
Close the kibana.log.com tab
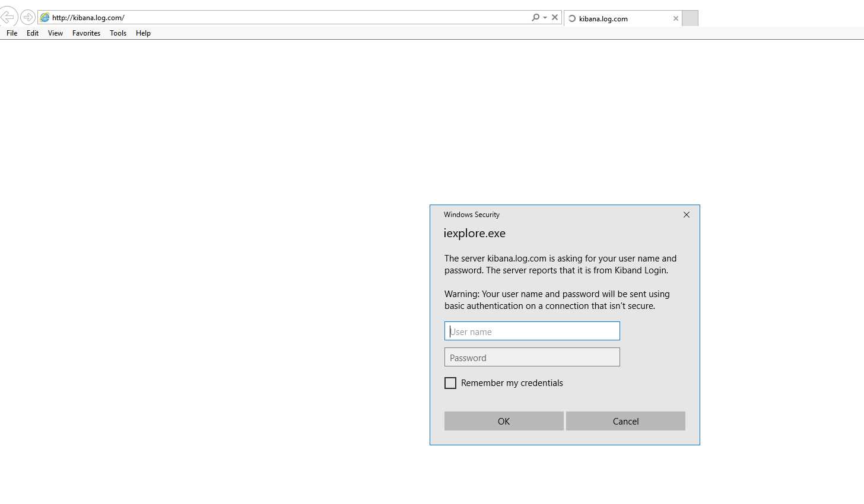coord(675,18)
